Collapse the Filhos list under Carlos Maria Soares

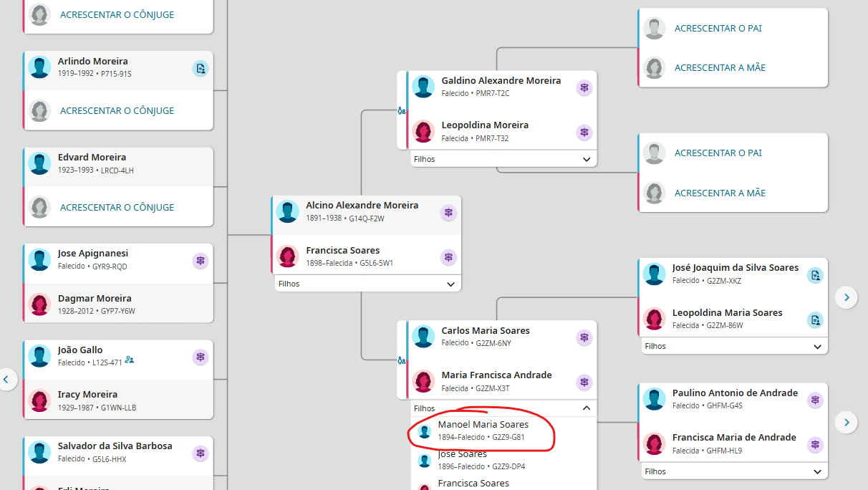586,408
